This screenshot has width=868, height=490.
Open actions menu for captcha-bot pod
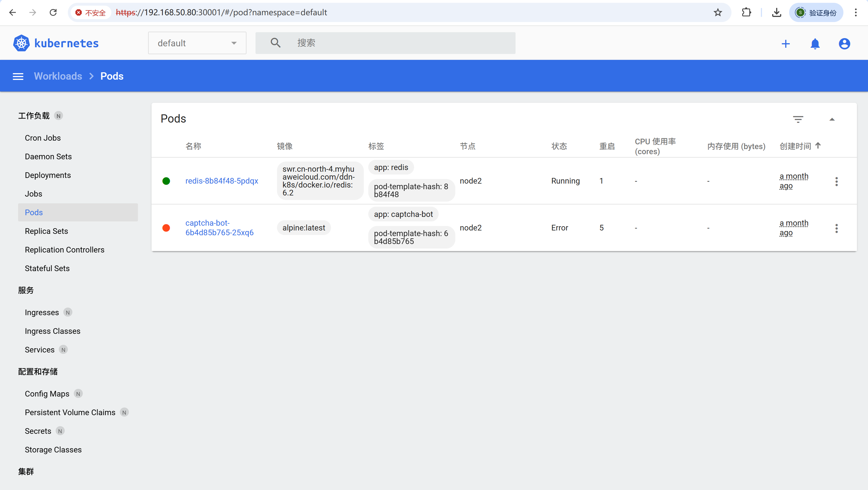click(x=836, y=228)
